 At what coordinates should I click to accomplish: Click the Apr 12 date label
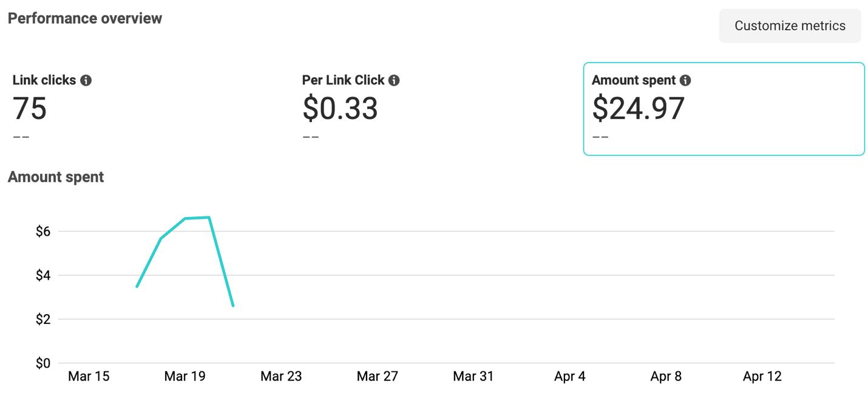coord(762,376)
